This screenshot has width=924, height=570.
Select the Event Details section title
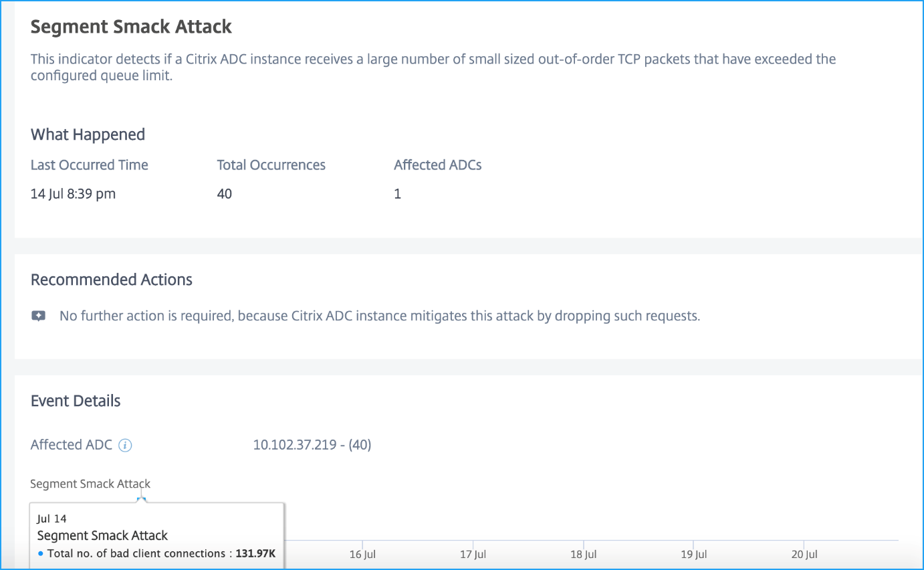[x=76, y=401]
